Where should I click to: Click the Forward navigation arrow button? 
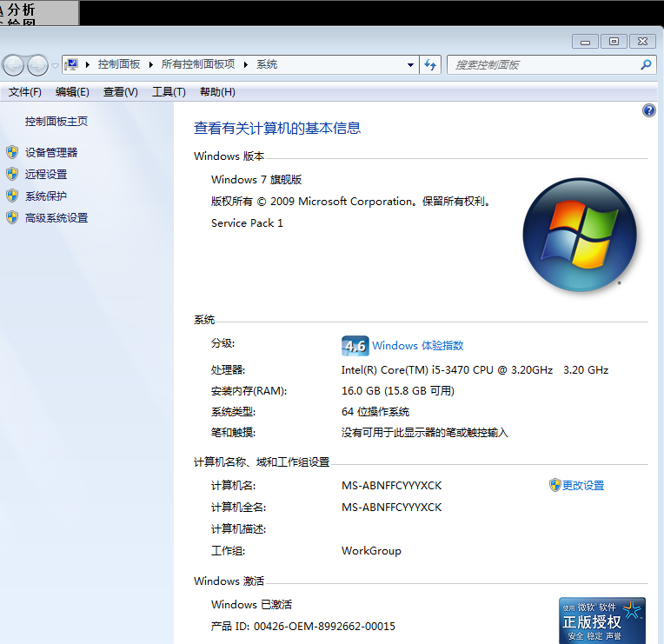click(x=37, y=65)
